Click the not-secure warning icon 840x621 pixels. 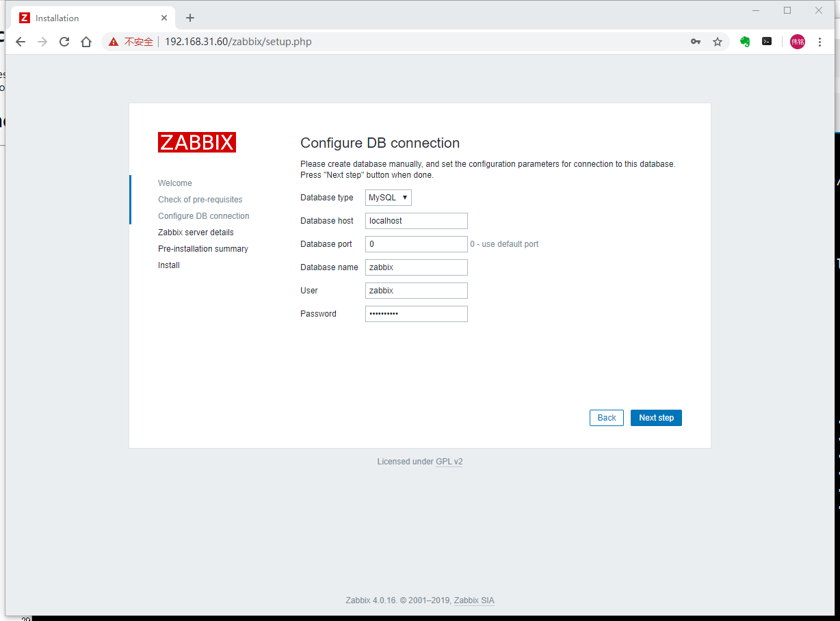[x=114, y=42]
